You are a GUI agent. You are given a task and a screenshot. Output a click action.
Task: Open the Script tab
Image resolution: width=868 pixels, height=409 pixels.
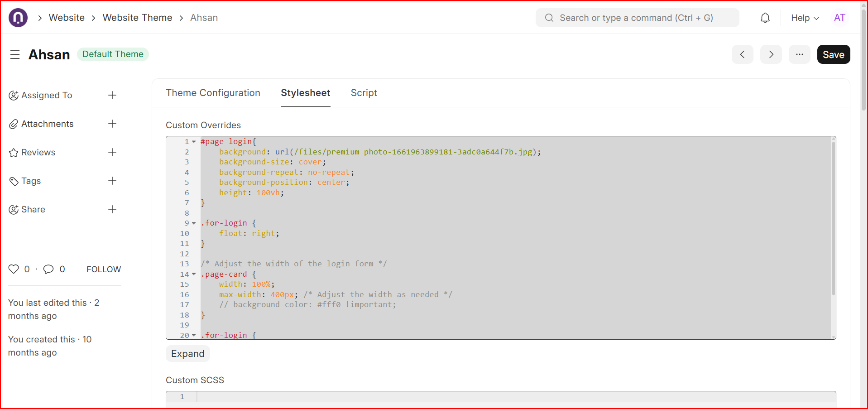click(x=364, y=93)
